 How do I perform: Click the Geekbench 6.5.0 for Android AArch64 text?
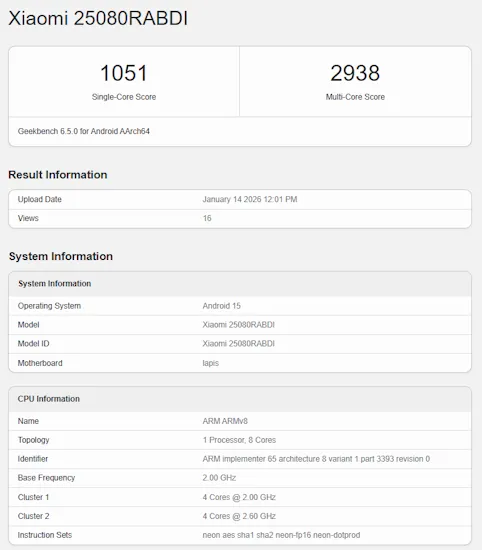click(x=83, y=131)
